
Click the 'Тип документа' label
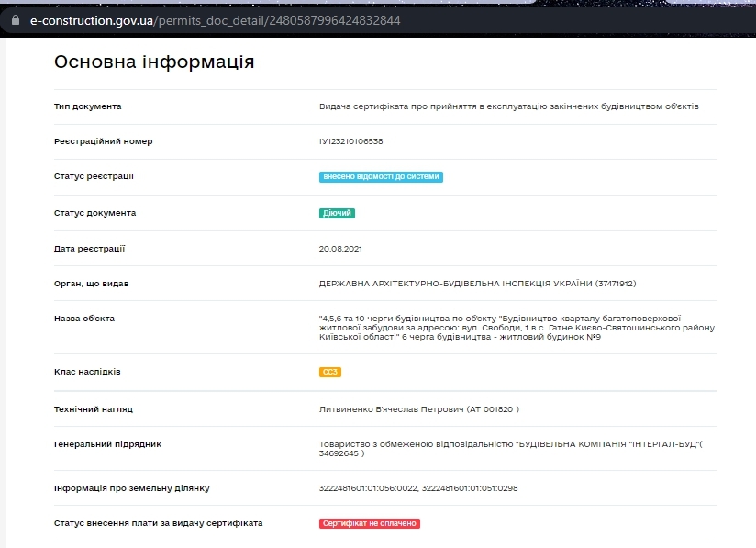(x=88, y=106)
